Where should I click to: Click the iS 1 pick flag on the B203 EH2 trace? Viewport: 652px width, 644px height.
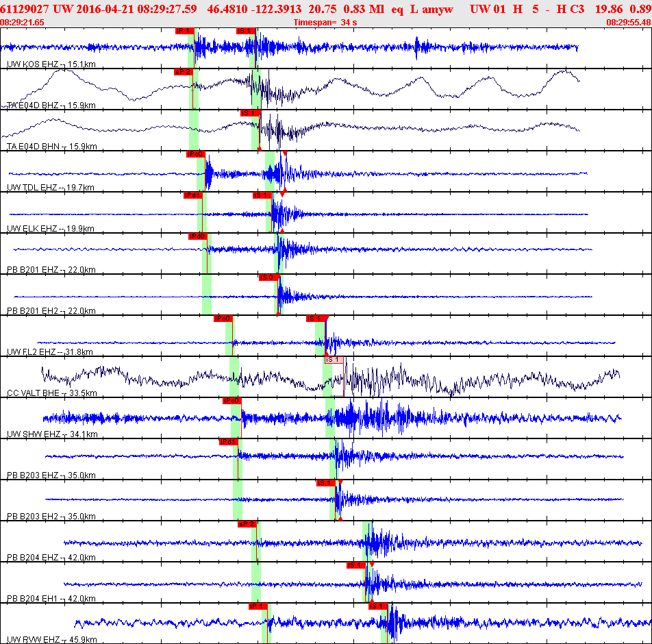coord(325,483)
